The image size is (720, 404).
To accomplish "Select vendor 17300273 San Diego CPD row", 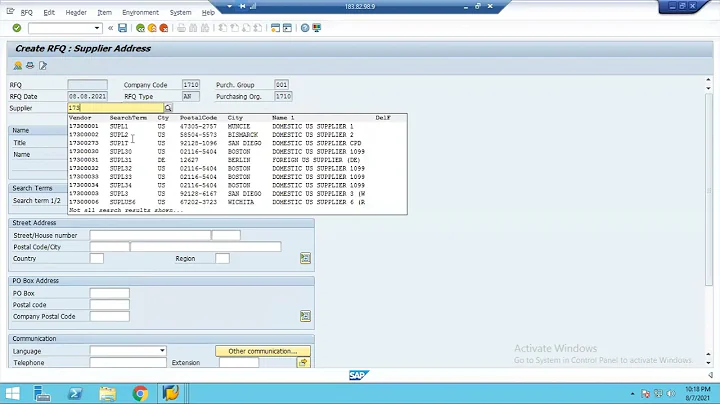I will (237, 143).
